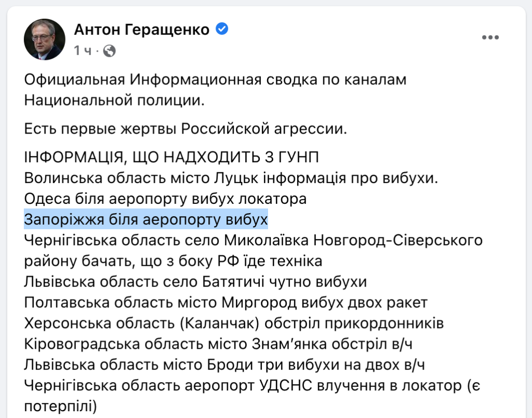Click the Полтавська область Миргород line
The image size is (532, 418).
point(225,302)
